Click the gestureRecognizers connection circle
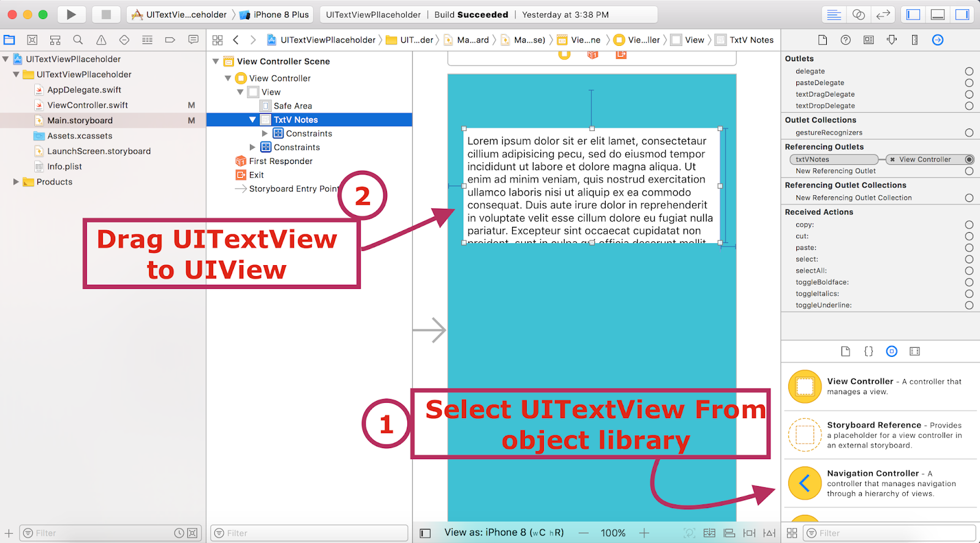The width and height of the screenshot is (980, 543). (969, 133)
